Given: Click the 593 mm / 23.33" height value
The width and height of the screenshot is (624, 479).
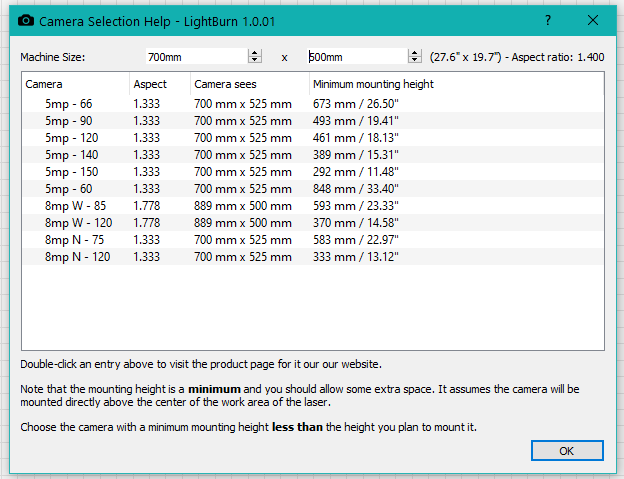Looking at the screenshot, I should click(x=355, y=206).
